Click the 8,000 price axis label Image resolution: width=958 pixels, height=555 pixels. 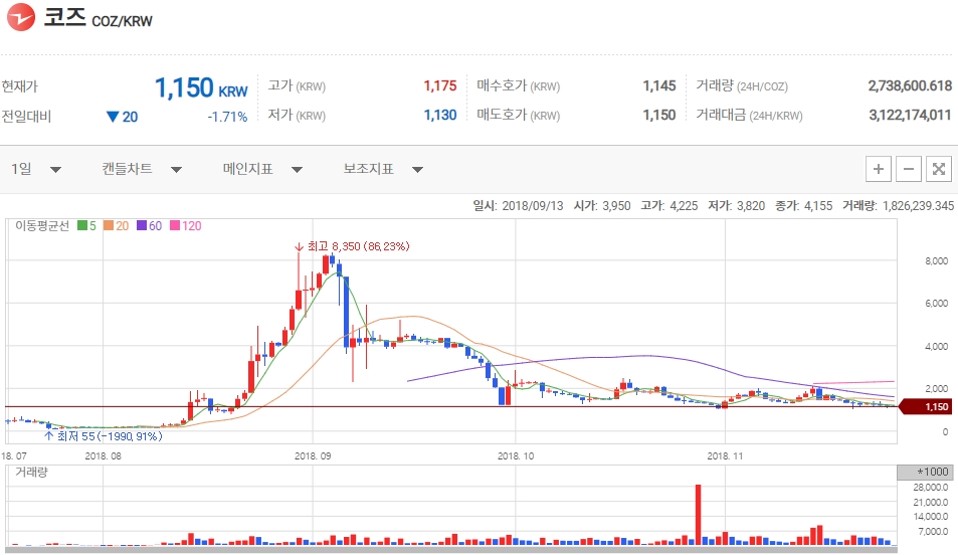click(937, 261)
